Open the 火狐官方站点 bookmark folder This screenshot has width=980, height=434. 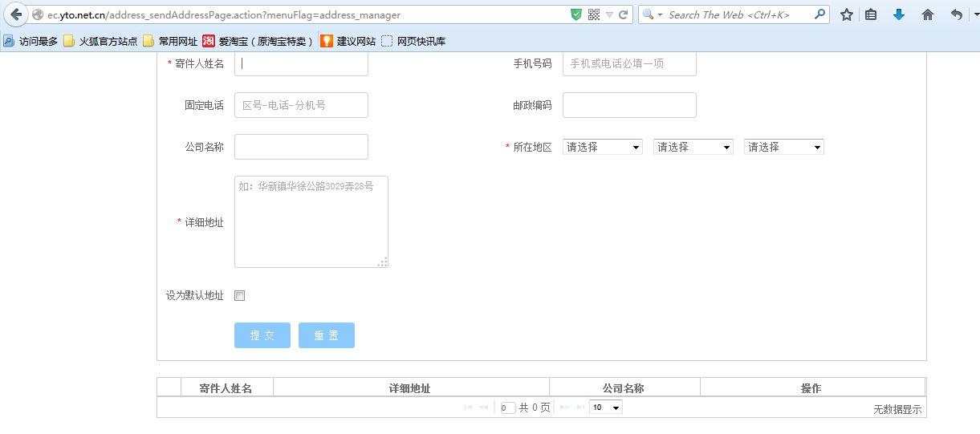coord(100,41)
